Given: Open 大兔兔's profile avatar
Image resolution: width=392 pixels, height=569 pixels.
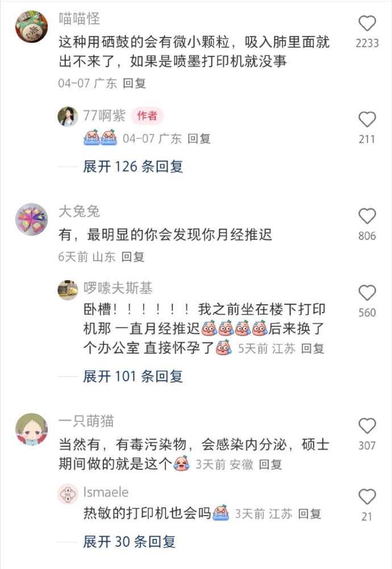Looking at the screenshot, I should pos(32,219).
